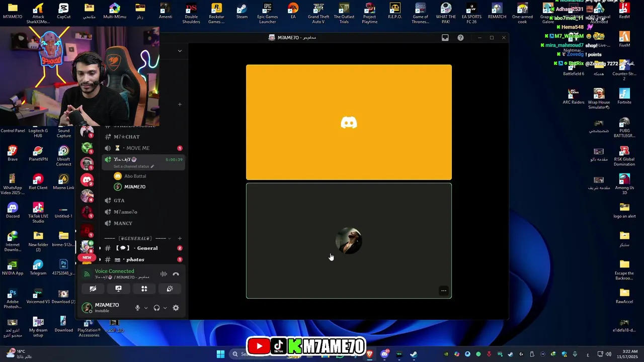Image resolution: width=644 pixels, height=362 pixels.
Task: Select M7AME7O in voice channel list
Action: (x=134, y=187)
